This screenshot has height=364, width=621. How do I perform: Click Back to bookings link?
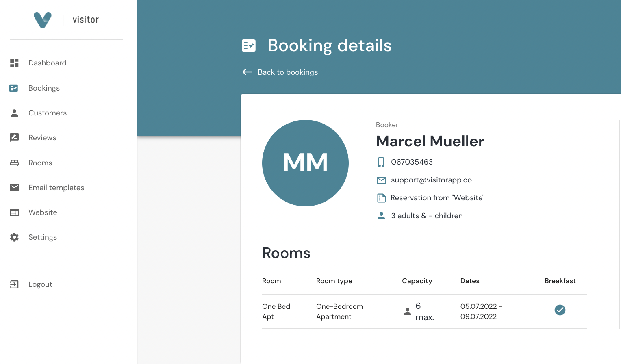click(x=288, y=72)
